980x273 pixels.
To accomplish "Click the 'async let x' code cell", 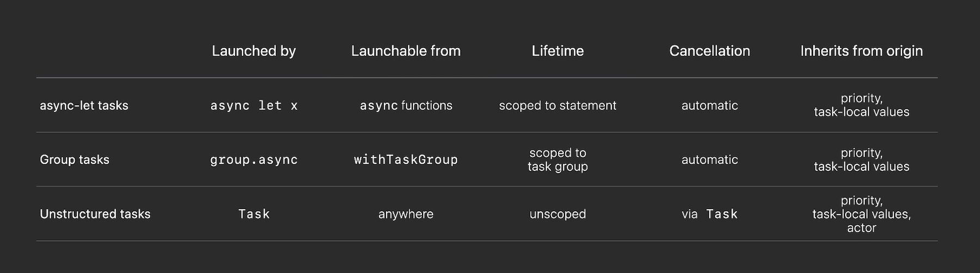I will tap(254, 106).
